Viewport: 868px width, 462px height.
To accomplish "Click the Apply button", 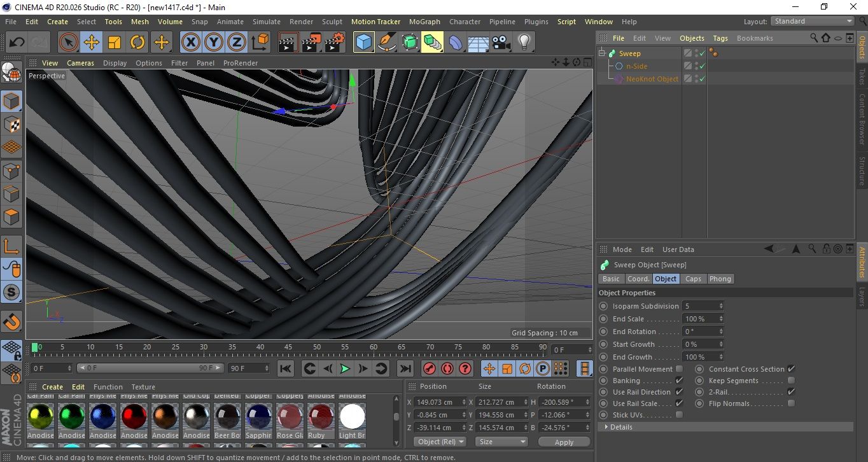I will pyautogui.click(x=564, y=442).
